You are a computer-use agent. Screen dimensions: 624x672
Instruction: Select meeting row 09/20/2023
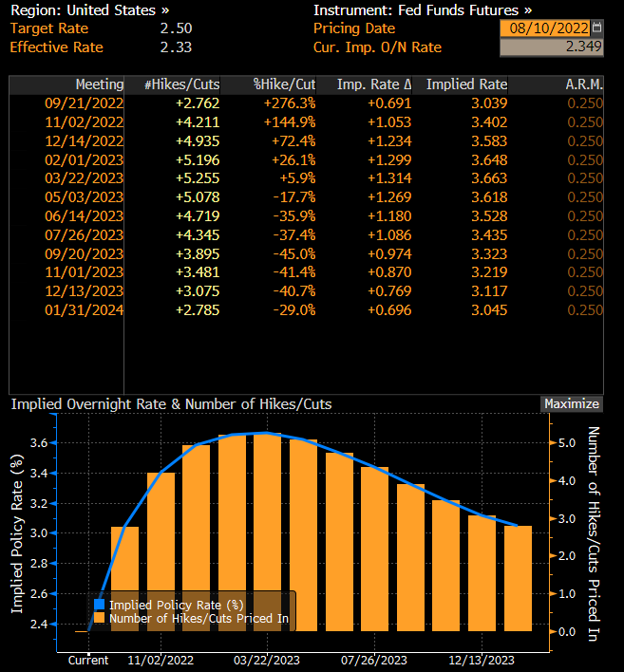click(306, 253)
